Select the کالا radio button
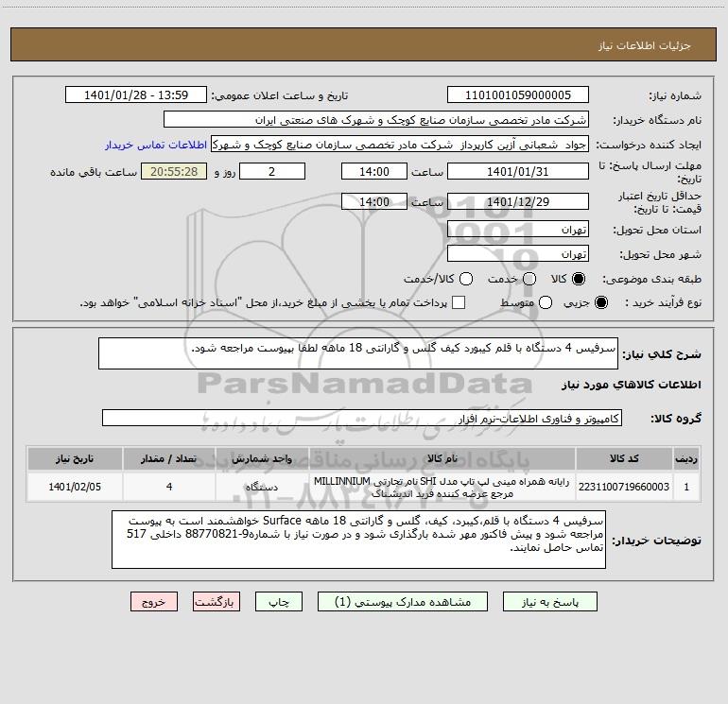Screen dimensions: 728x704 coord(579,279)
